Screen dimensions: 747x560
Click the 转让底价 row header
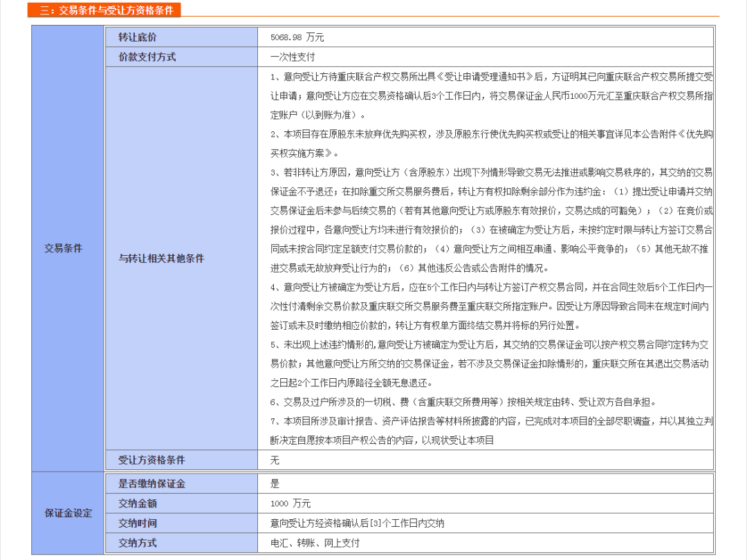[138, 37]
